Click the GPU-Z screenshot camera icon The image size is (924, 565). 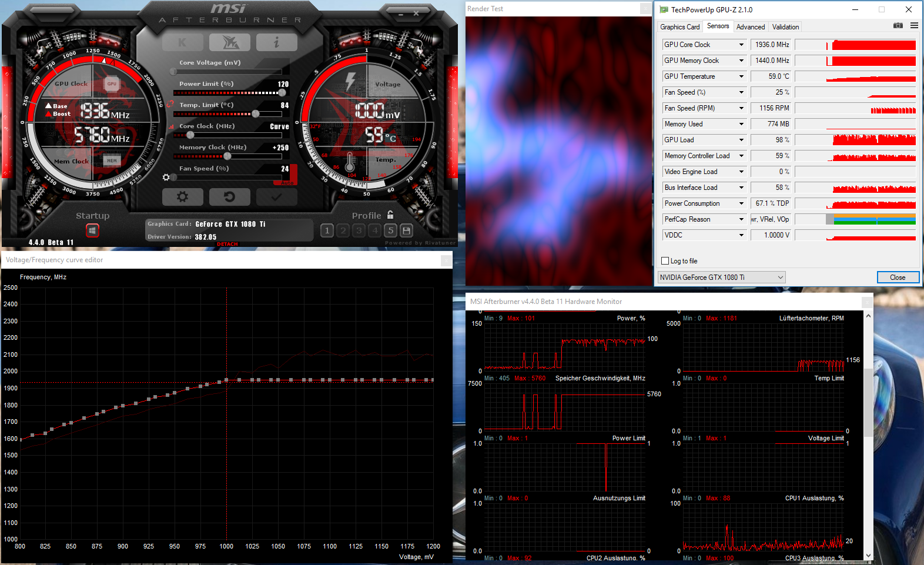click(x=898, y=26)
